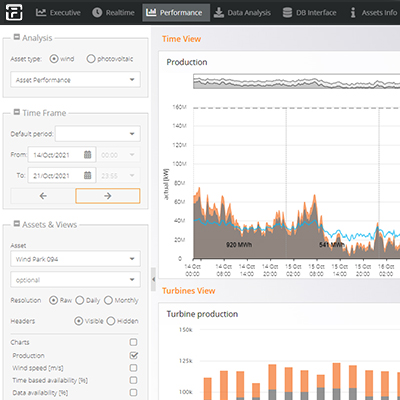The height and width of the screenshot is (400, 400).
Task: Go to previous period with left arrow
Action: (43, 196)
